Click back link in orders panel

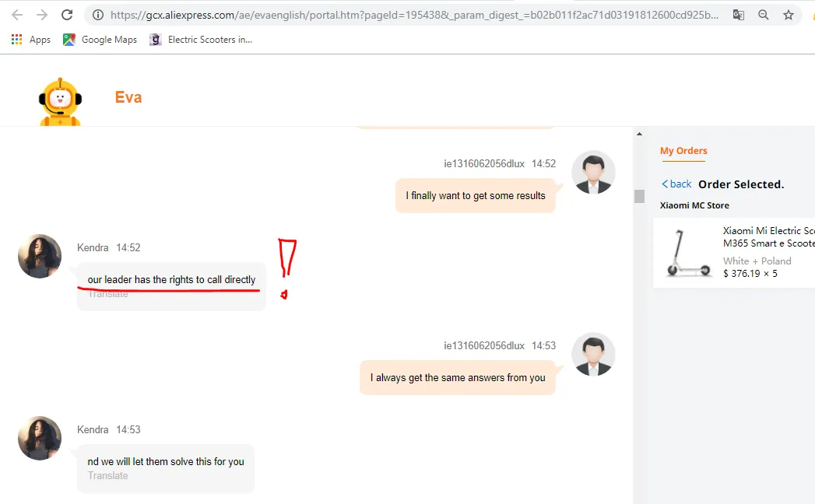(x=676, y=184)
